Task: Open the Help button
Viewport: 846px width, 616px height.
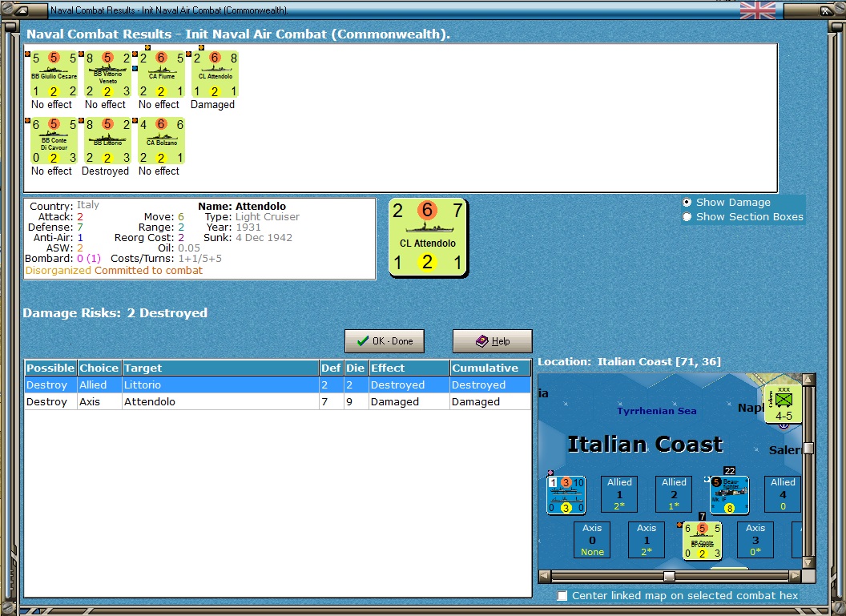Action: tap(493, 341)
